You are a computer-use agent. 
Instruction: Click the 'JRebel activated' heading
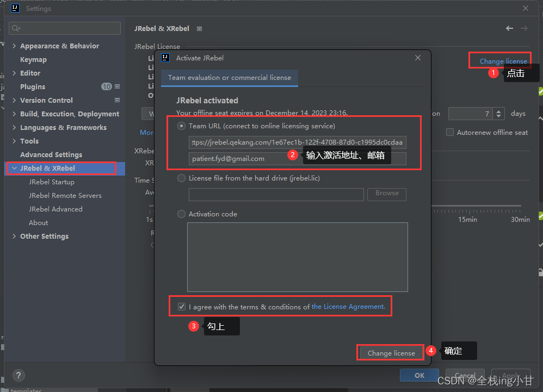(207, 101)
